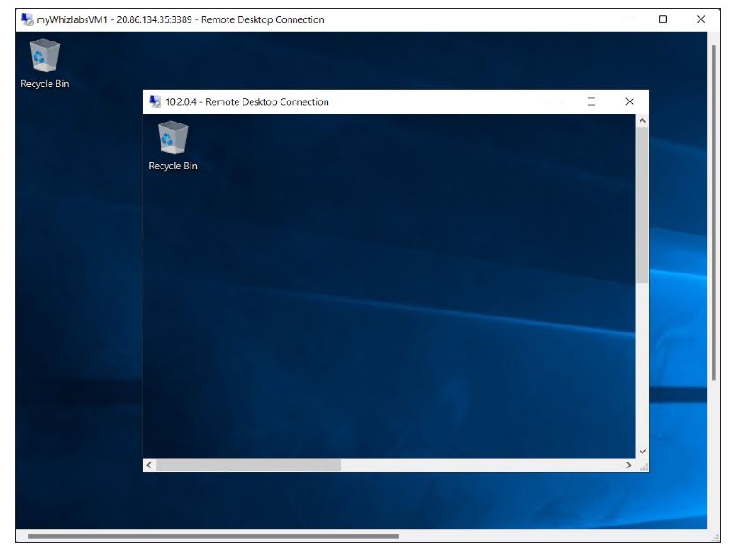Click vertical scrollbar thumb in 10.2.0.4 window
This screenshot has height=560, width=749.
click(x=642, y=205)
